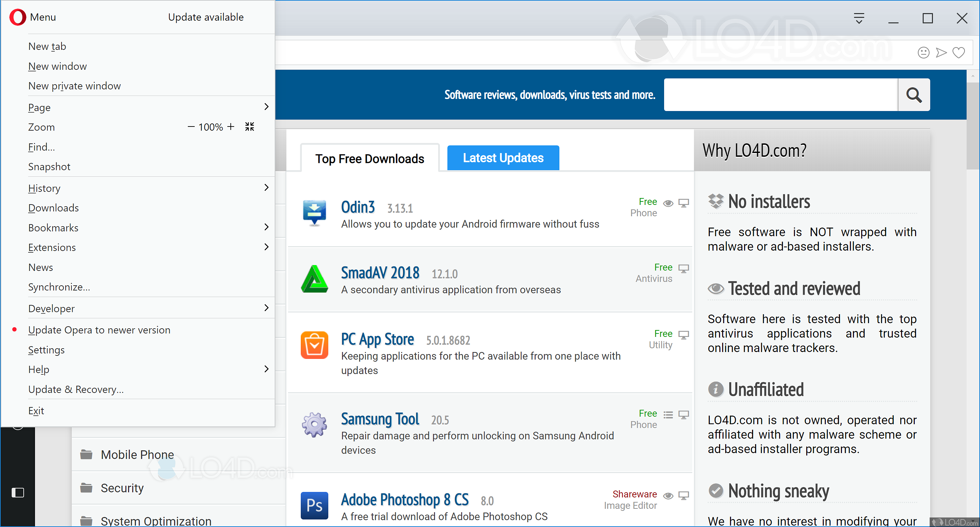Click the search magnifier button
Viewport: 980px width, 527px height.
[x=914, y=95]
